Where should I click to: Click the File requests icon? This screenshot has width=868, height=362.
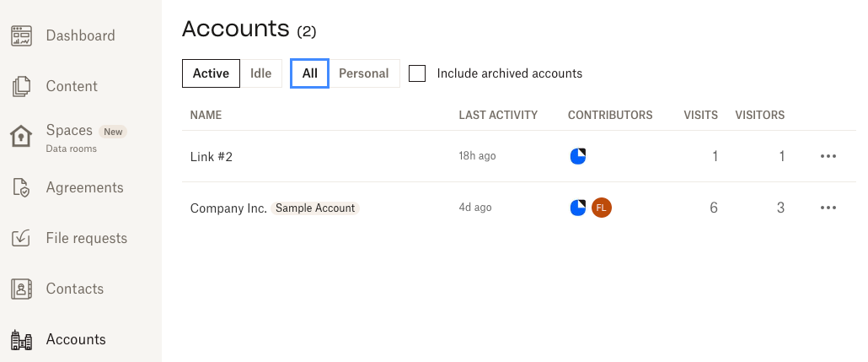pos(21,238)
